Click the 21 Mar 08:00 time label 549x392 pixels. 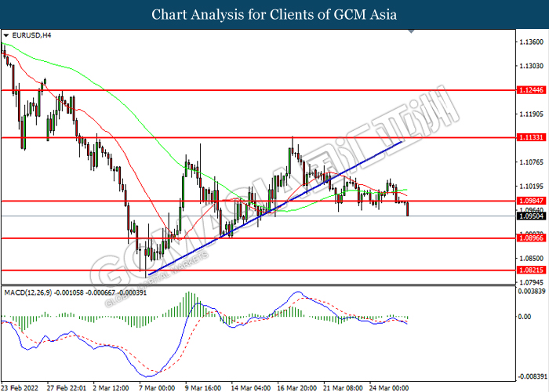(x=343, y=388)
